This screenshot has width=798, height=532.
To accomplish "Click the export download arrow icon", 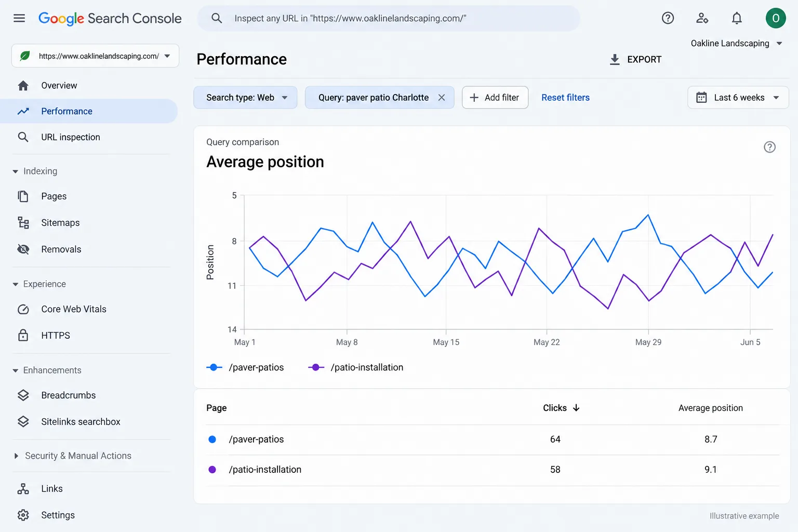I will point(615,59).
